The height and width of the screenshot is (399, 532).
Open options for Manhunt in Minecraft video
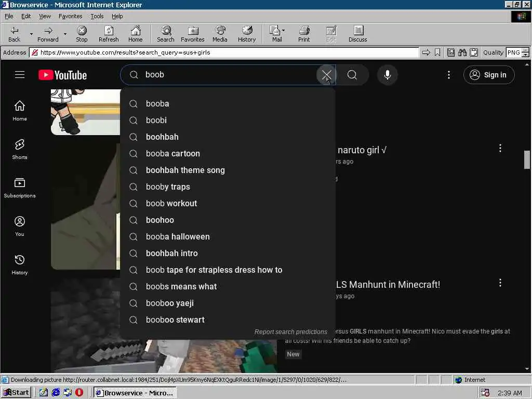coord(500,283)
